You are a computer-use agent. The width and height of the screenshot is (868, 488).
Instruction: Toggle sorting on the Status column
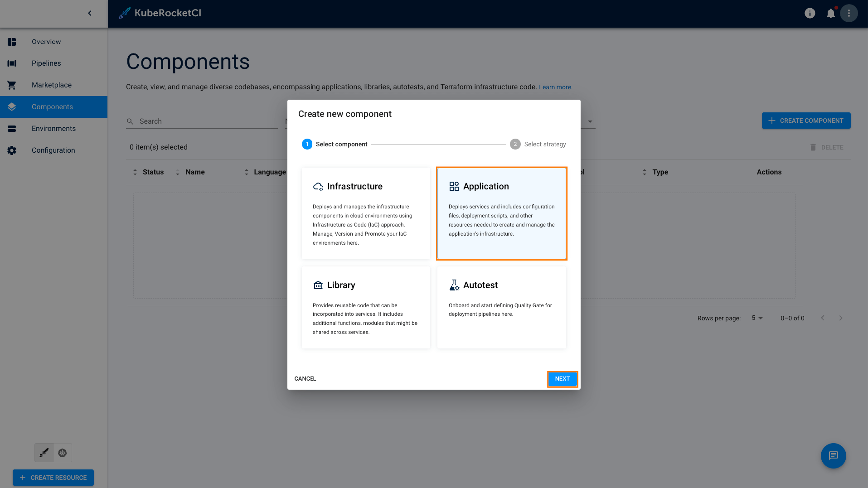tap(135, 172)
